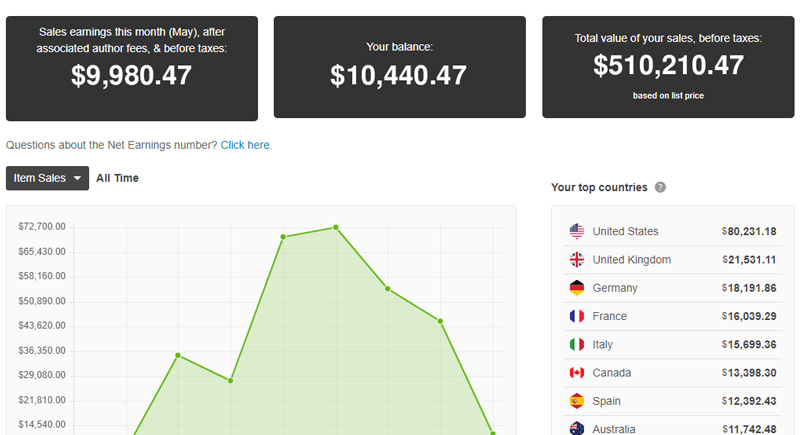Screen dimensions: 802x435
Task: Follow the 'Click here' Net Earnings link
Action: [x=246, y=145]
